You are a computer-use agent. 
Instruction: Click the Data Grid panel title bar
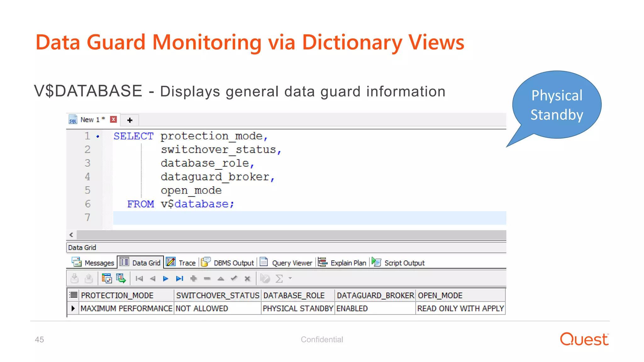pyautogui.click(x=286, y=247)
